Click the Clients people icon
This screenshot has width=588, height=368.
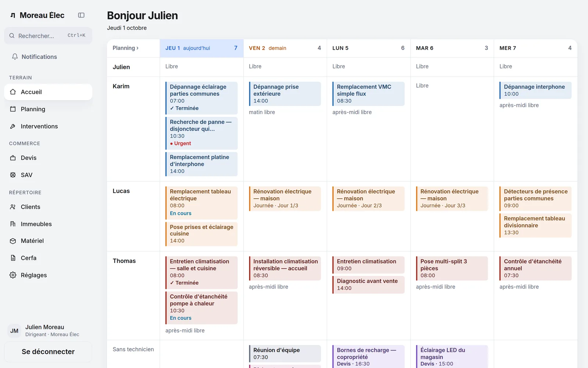click(x=13, y=207)
